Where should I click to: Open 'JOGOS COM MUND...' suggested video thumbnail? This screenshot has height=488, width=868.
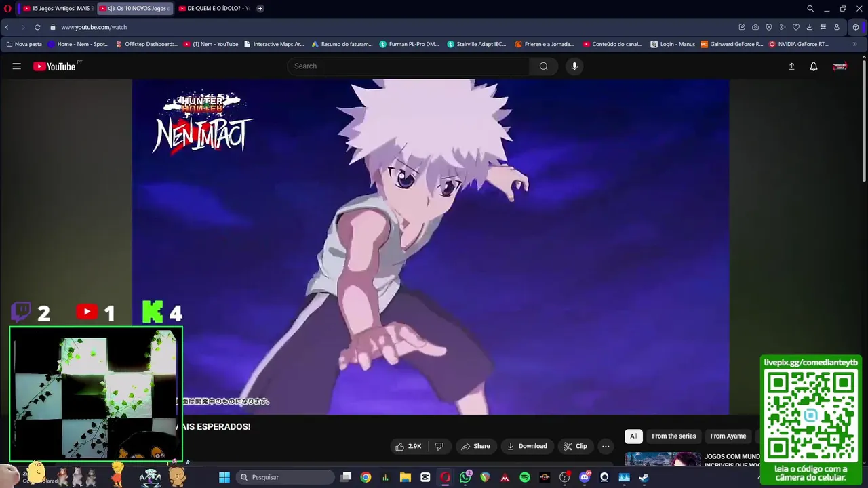[663, 460]
